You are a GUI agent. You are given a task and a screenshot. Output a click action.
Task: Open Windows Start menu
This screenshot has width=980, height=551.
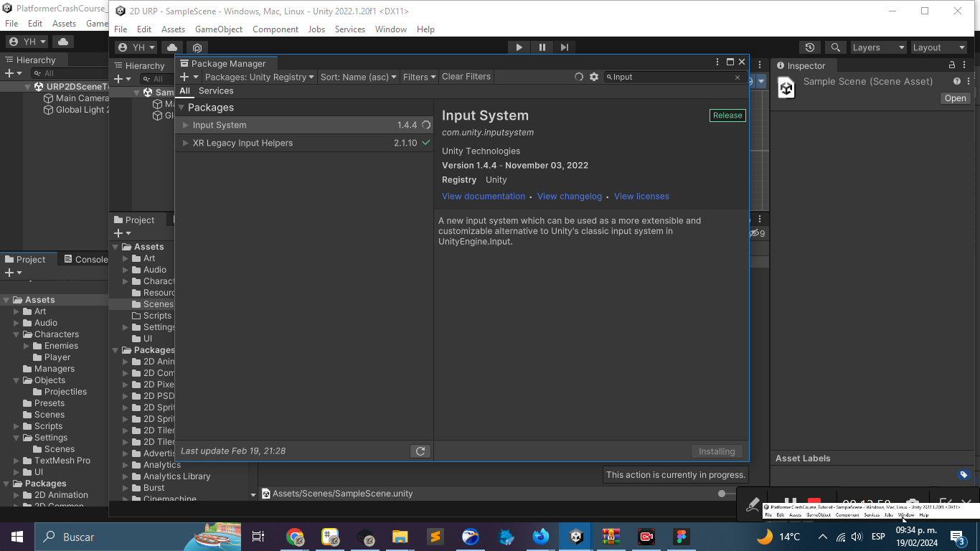click(17, 537)
